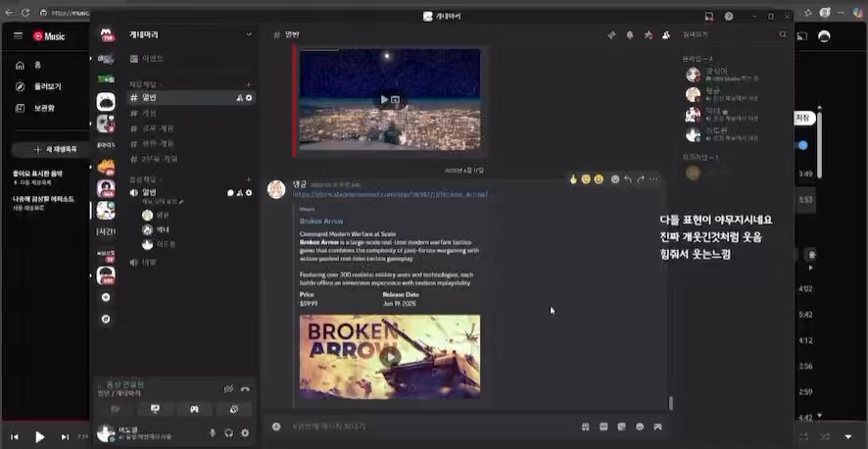Open the Broken Arrow embed title link

321,221
